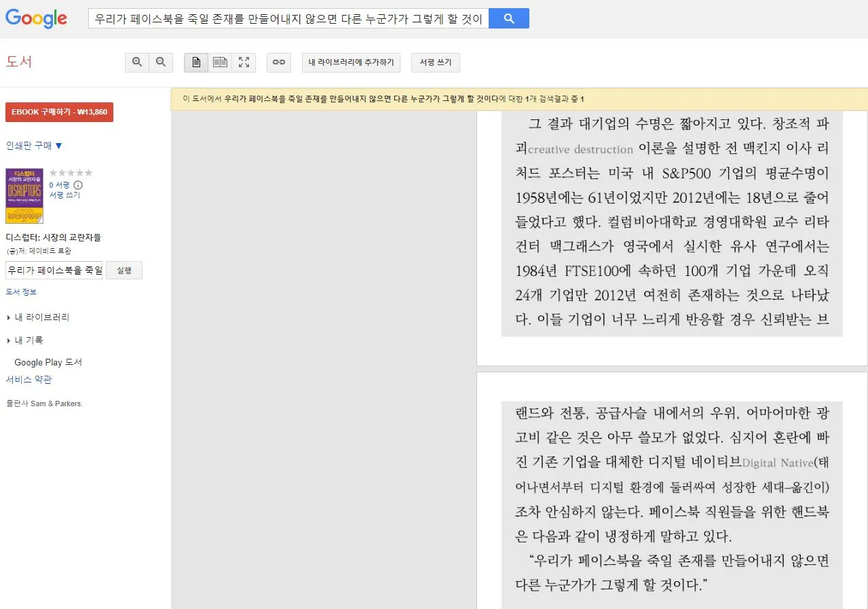Click the info icon beside 0 서평
The height and width of the screenshot is (609, 868).
pos(78,185)
